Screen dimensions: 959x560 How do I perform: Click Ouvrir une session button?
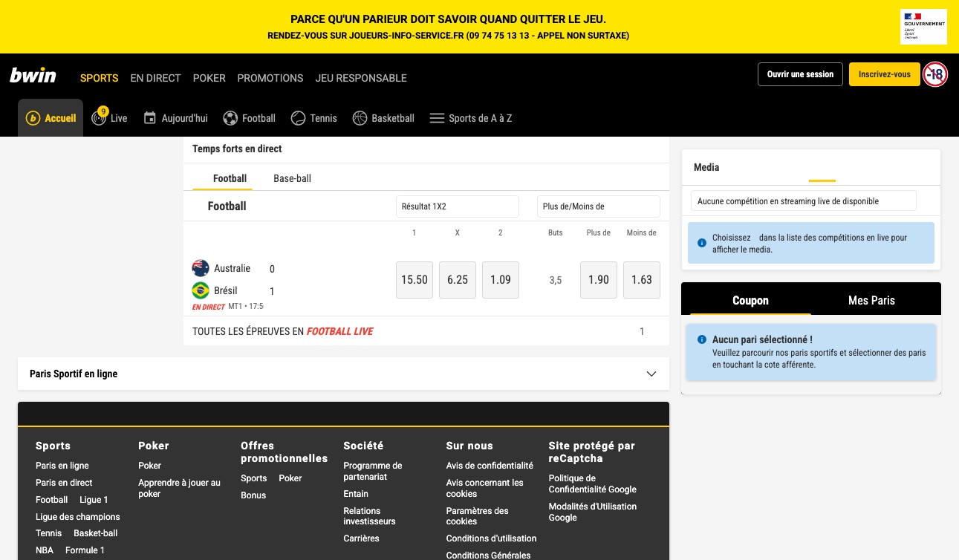(x=800, y=74)
